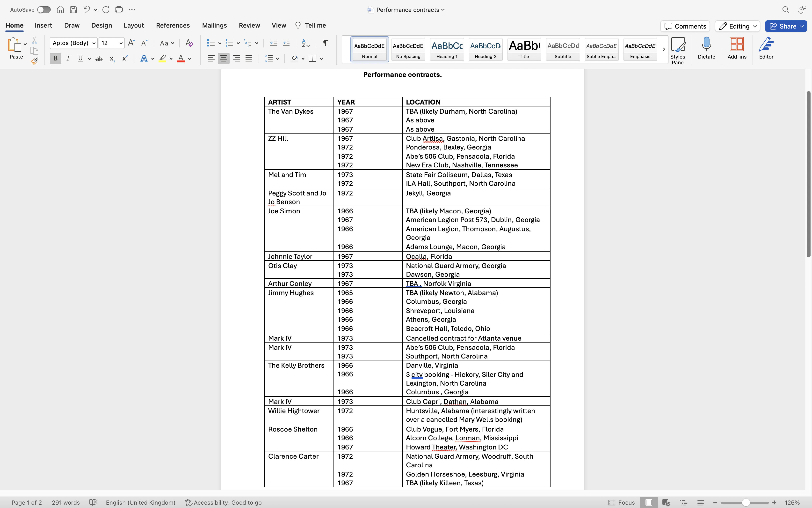This screenshot has width=812, height=508.
Task: Click the Home icon in title bar
Action: pos(60,10)
